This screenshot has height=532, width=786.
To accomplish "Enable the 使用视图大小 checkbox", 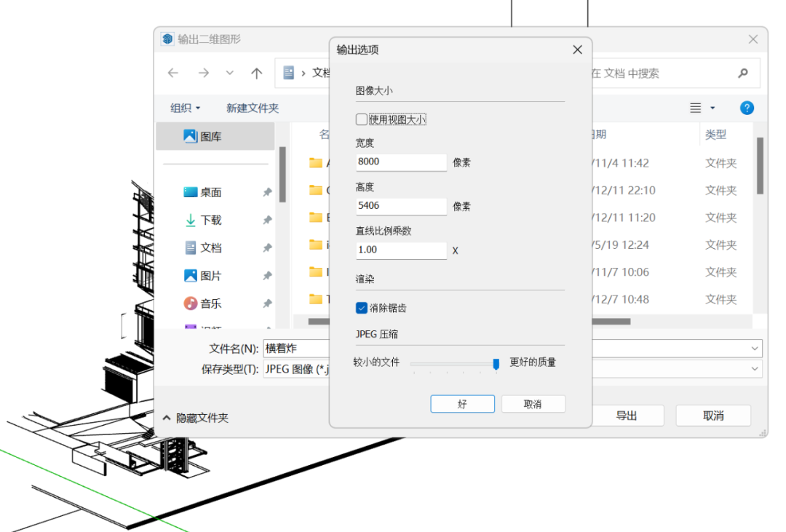I will point(361,119).
